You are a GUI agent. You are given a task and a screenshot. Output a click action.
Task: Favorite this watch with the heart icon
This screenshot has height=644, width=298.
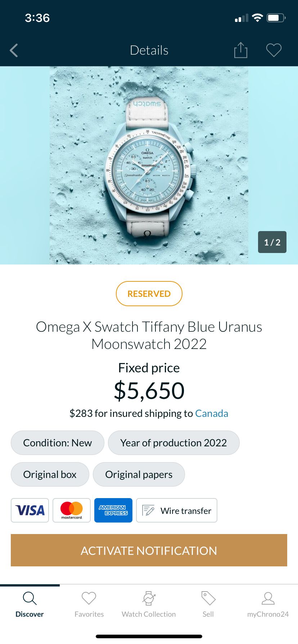pyautogui.click(x=274, y=50)
